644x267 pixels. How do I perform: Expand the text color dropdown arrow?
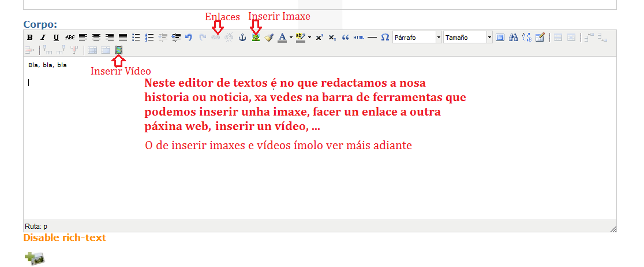(291, 38)
